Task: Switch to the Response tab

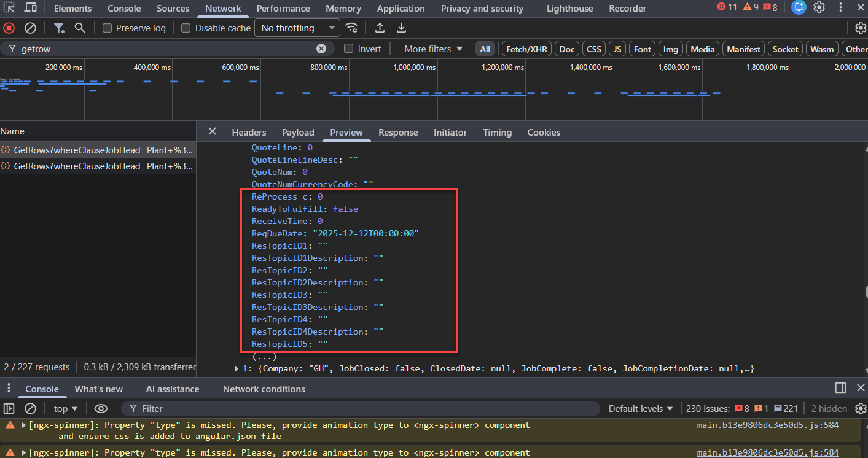Action: [x=398, y=133]
